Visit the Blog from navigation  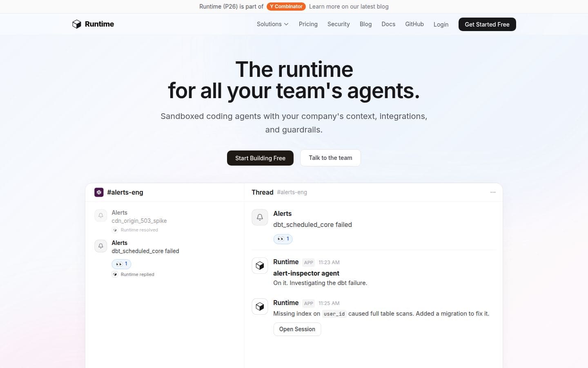pos(365,24)
